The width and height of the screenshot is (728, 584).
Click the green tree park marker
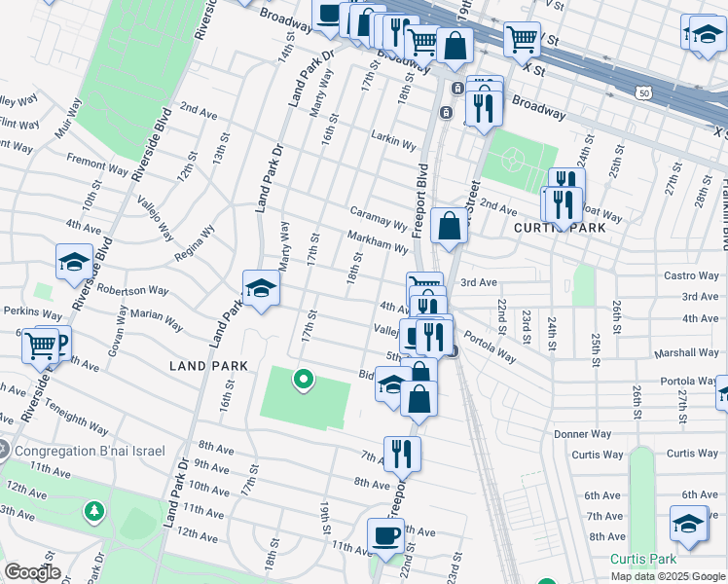coord(93,511)
